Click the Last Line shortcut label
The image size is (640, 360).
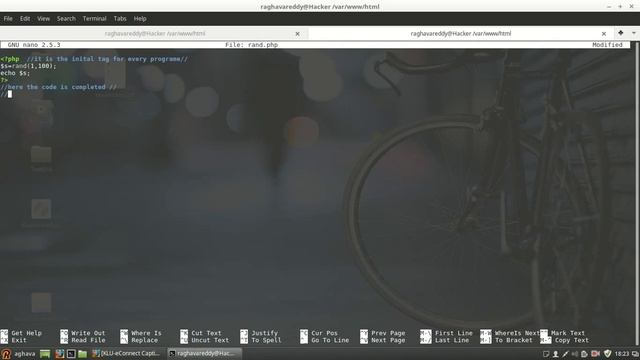[x=452, y=340]
